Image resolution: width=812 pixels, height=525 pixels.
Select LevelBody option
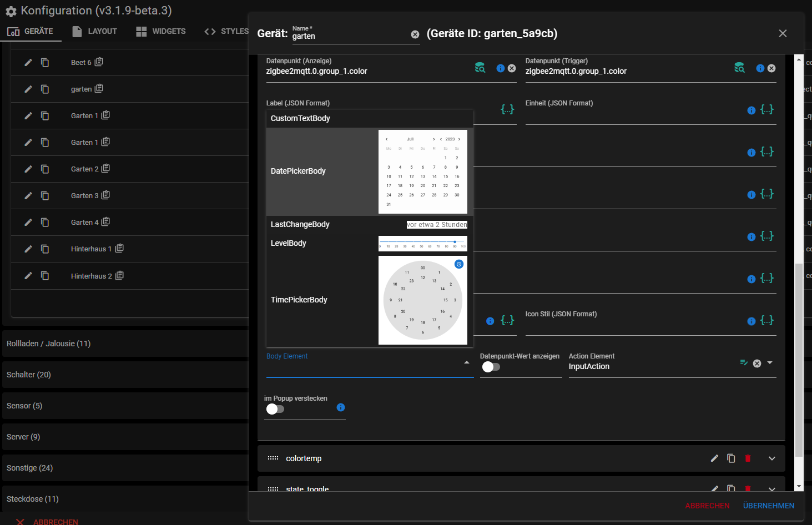tap(370, 243)
